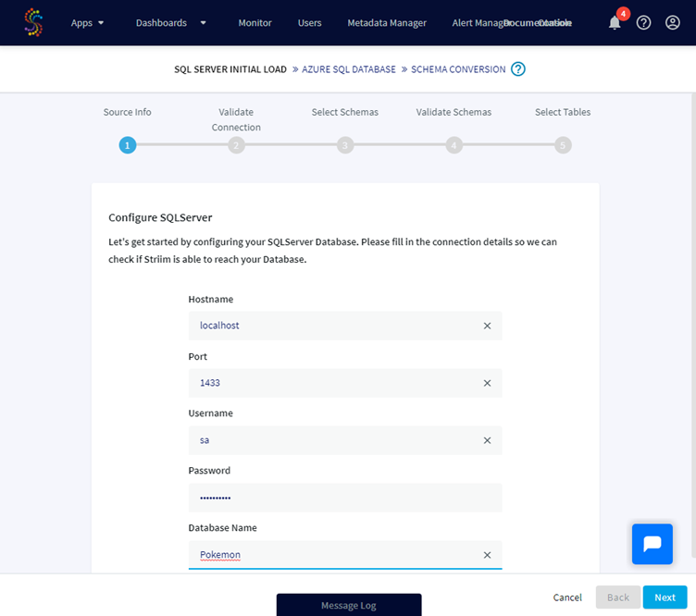The image size is (696, 616).
Task: Click step 4 Validate Schemas circle
Action: pos(454,145)
